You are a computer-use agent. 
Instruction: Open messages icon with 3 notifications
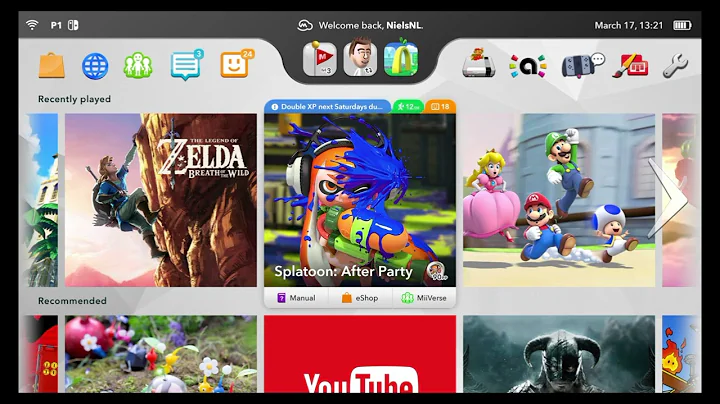pyautogui.click(x=186, y=65)
